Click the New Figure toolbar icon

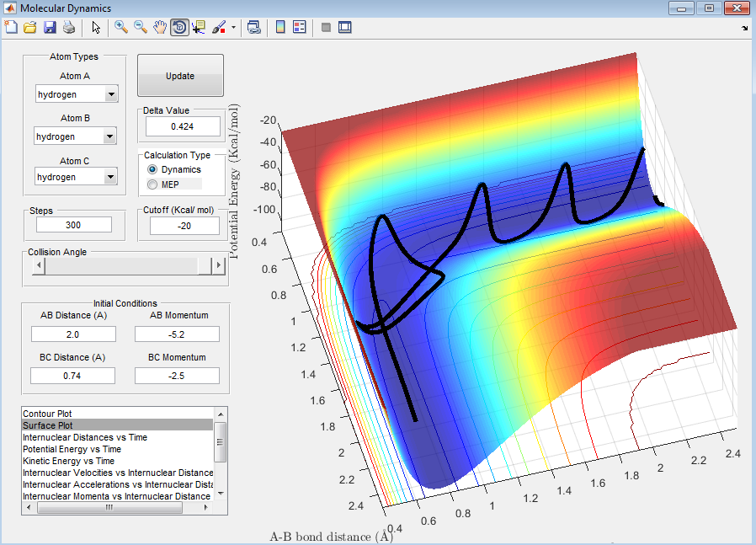pyautogui.click(x=11, y=28)
